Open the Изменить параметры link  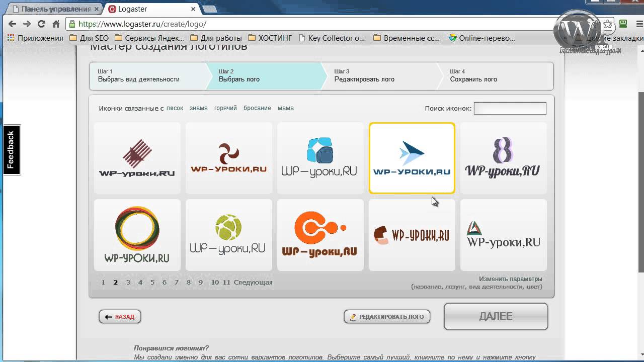[x=511, y=279]
